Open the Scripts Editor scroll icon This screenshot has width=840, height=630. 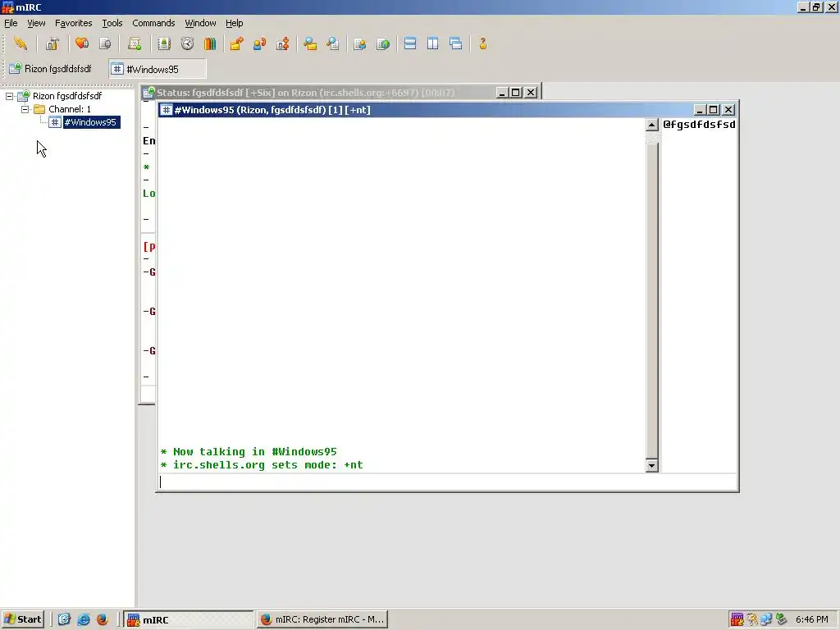135,43
